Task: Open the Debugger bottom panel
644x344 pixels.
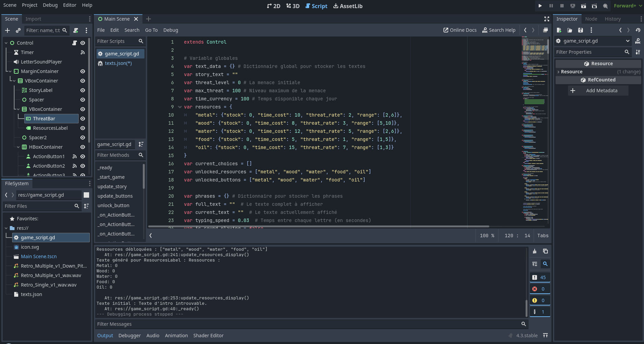Action: pyautogui.click(x=130, y=336)
